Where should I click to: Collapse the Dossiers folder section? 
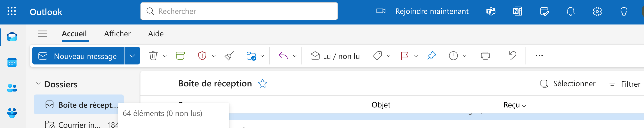[38, 83]
